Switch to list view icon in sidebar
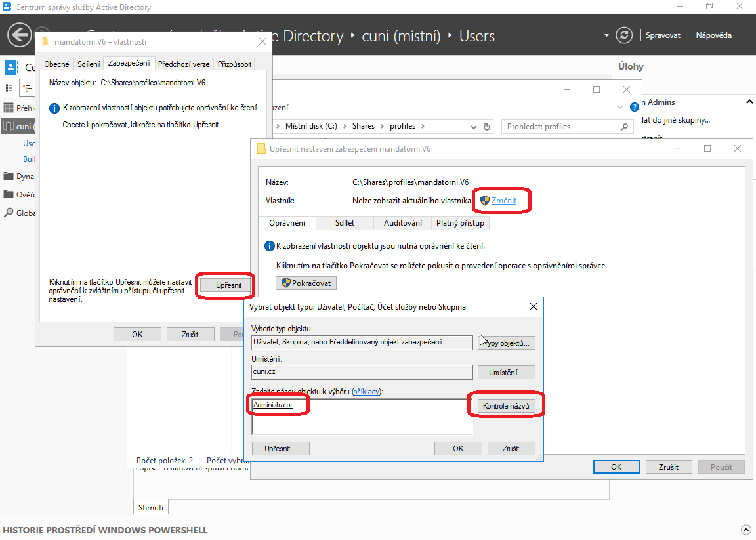The width and height of the screenshot is (756, 540). 10,88
